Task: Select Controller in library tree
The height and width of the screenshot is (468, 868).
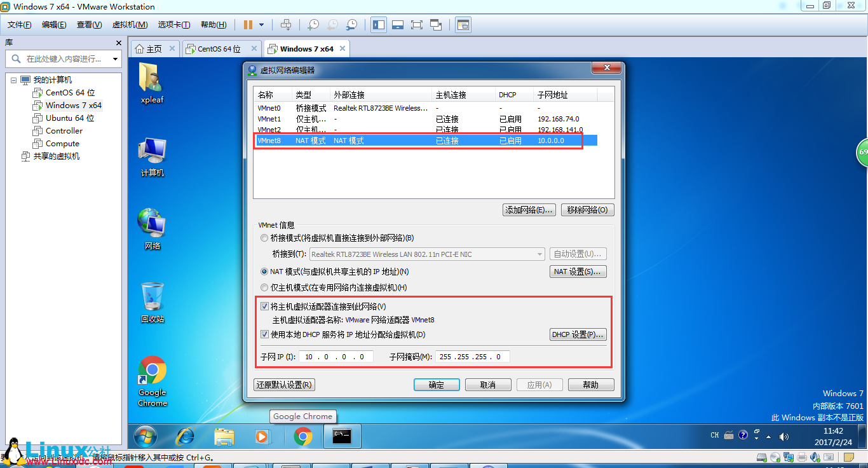Action: click(x=64, y=131)
